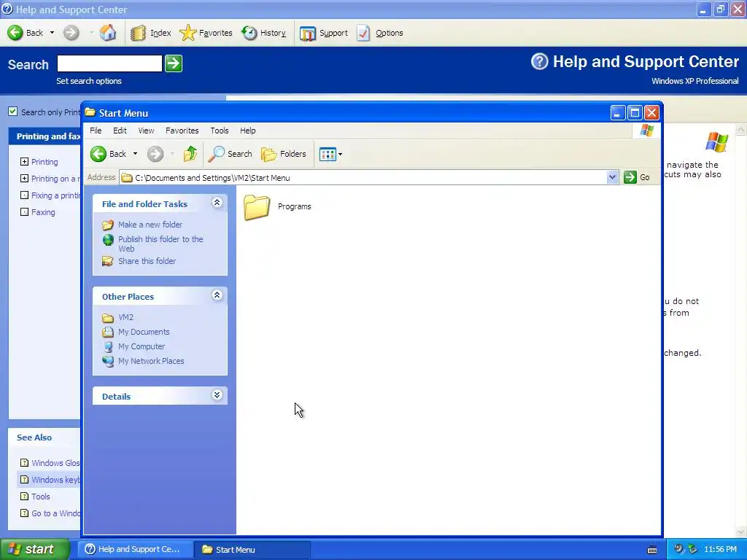Open the address bar dropdown in explorer
The image size is (747, 560).
(612, 178)
